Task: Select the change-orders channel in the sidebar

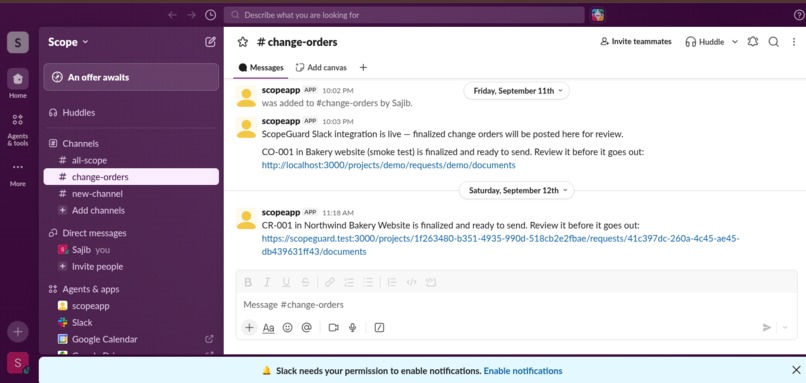Action: 131,177
